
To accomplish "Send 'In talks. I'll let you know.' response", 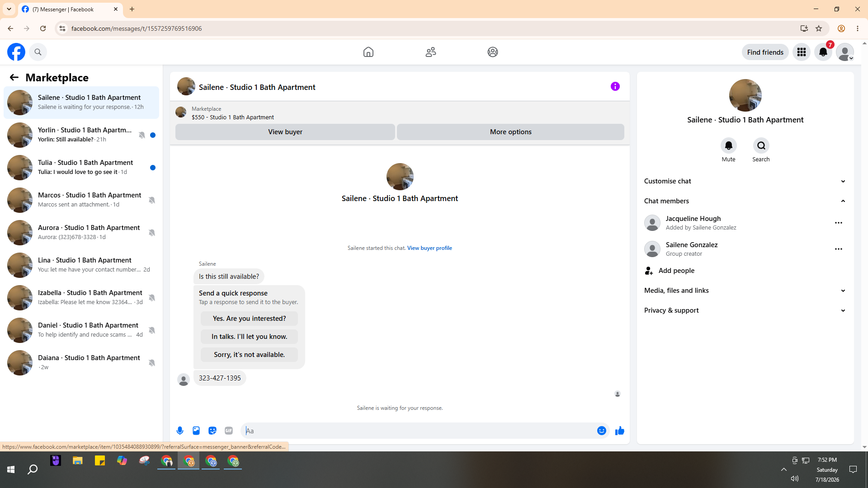I will [250, 337].
